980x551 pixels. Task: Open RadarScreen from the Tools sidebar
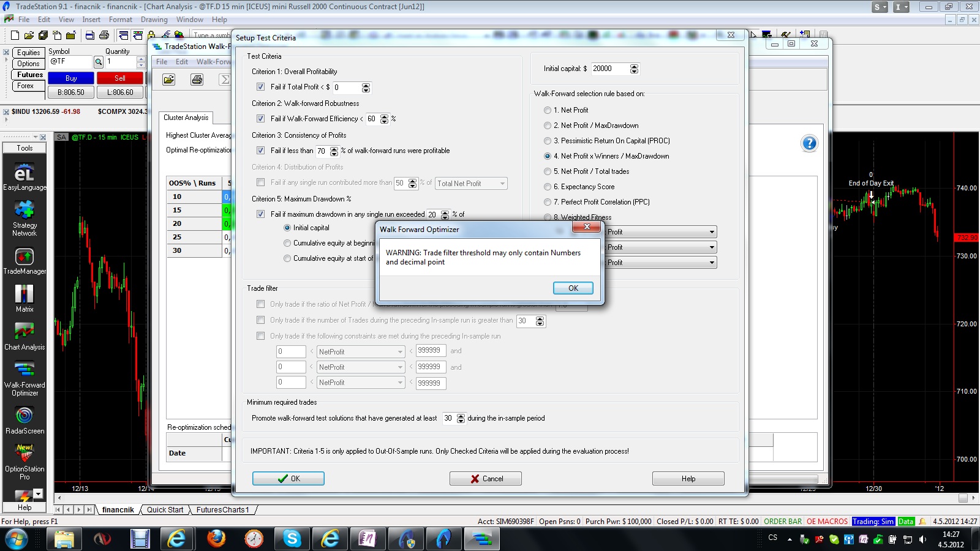tap(24, 421)
